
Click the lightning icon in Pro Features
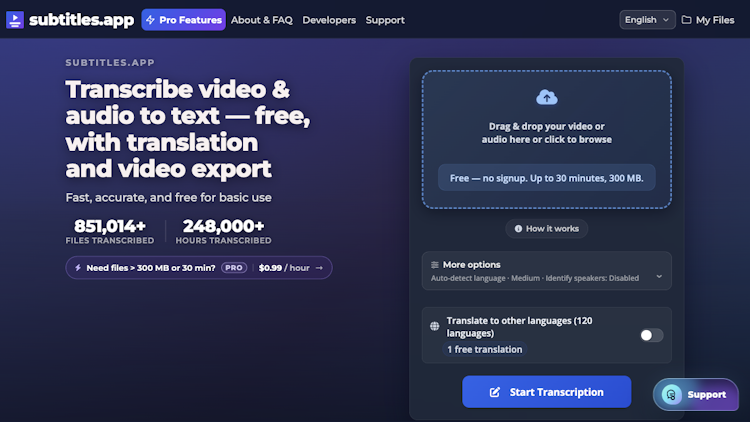[x=151, y=20]
